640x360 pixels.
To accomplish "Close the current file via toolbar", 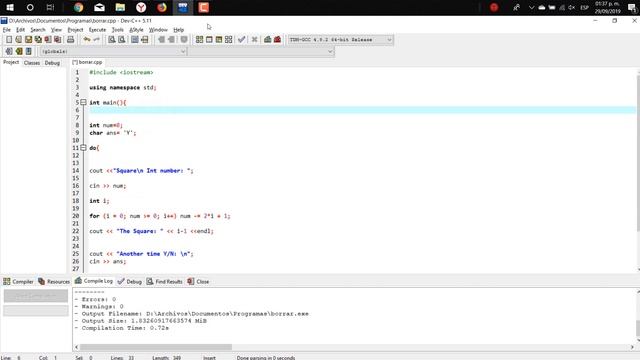I will [x=48, y=40].
